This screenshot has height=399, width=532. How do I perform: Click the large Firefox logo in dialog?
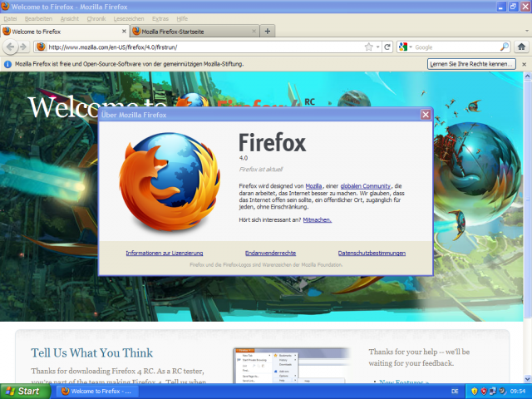point(170,181)
